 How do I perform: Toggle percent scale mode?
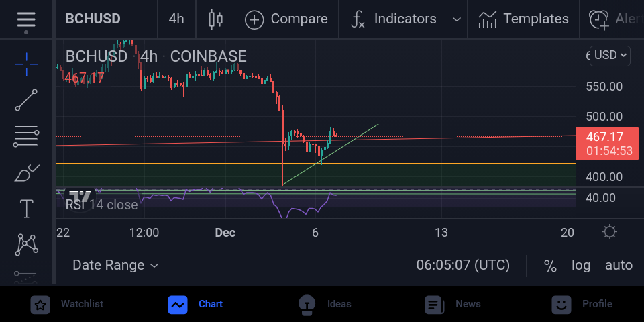pyautogui.click(x=550, y=266)
